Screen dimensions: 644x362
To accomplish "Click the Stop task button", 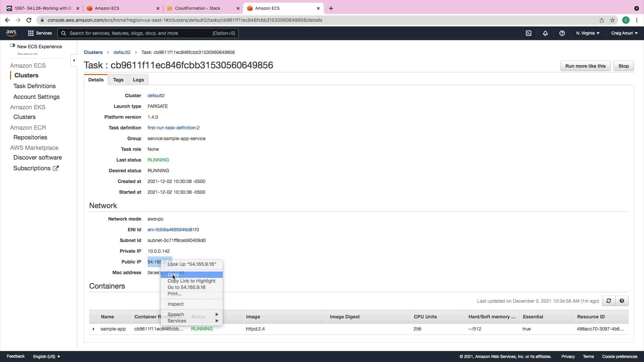I will (623, 66).
